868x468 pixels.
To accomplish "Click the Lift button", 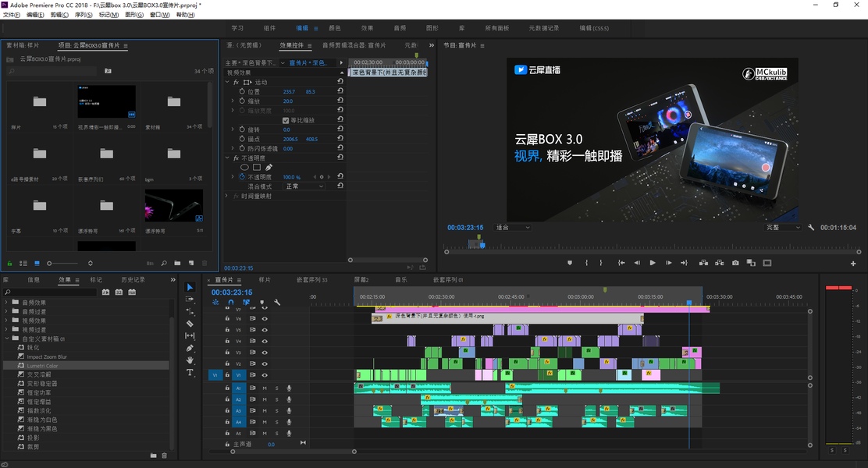I will [703, 263].
